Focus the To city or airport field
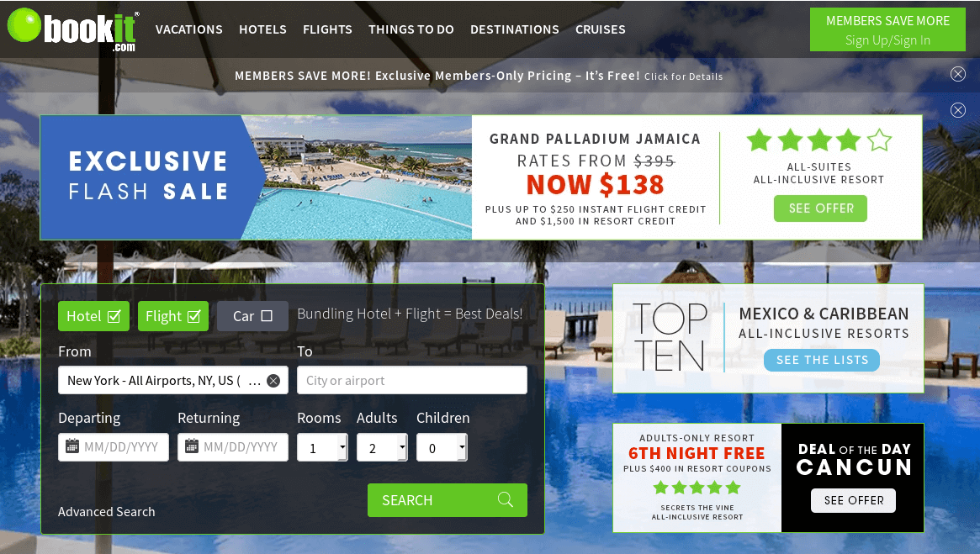This screenshot has height=554, width=980. click(x=412, y=380)
